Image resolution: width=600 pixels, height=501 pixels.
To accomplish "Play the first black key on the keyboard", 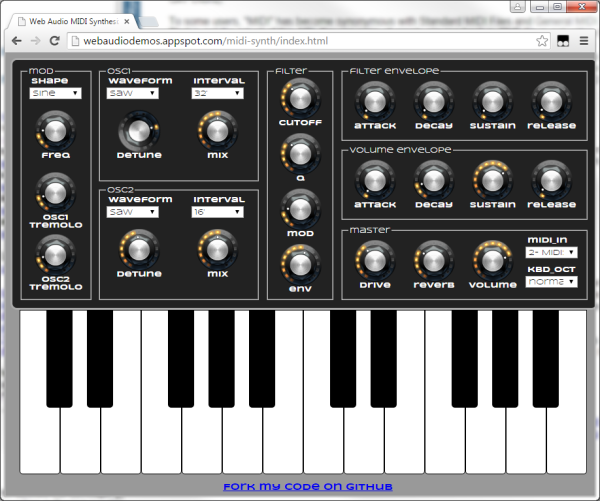I will tap(59, 359).
